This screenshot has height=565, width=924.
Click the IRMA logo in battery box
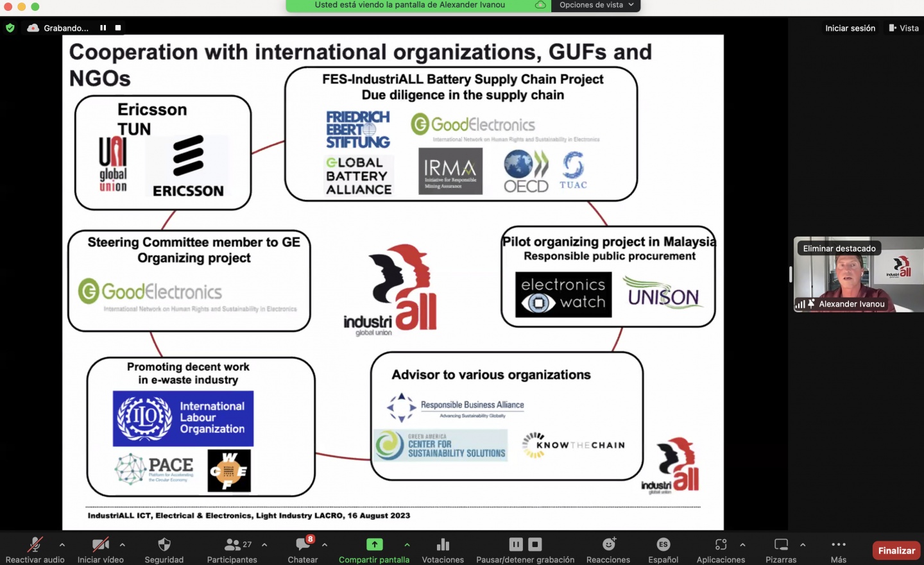coord(450,171)
